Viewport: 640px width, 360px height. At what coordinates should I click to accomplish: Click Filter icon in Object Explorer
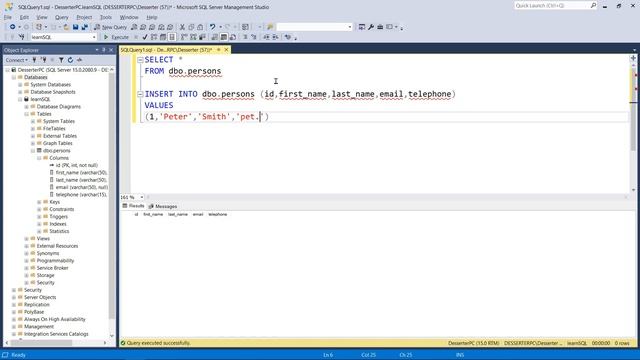point(61,60)
